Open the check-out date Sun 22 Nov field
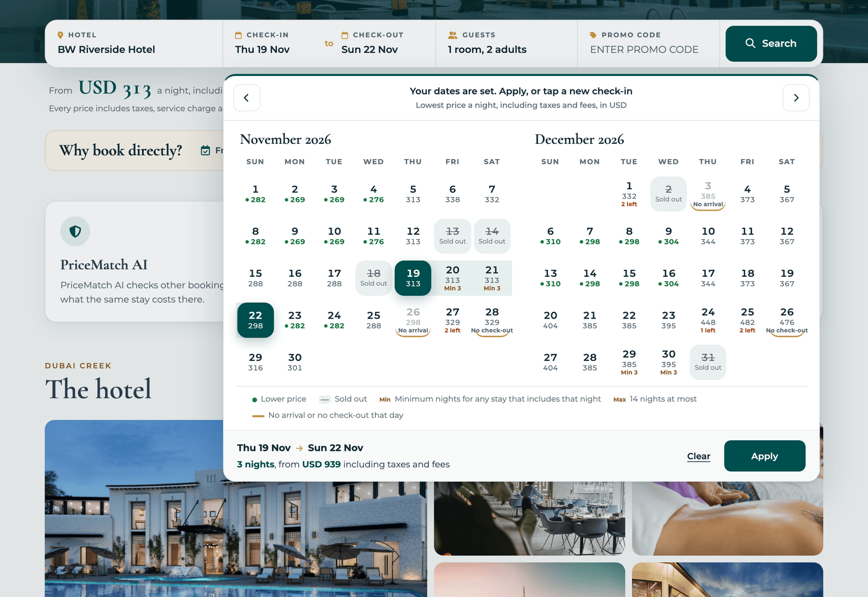The height and width of the screenshot is (597, 868). 382,43
